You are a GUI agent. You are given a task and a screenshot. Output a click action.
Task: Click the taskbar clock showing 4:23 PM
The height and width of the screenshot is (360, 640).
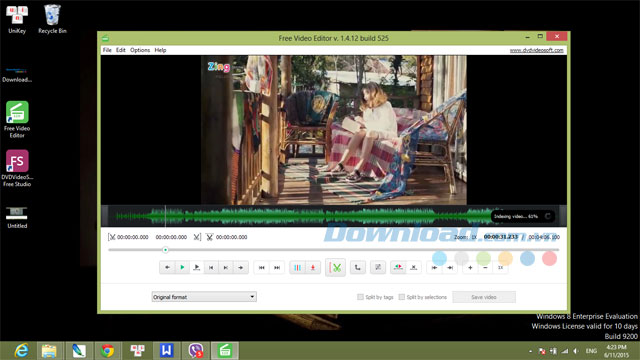tap(616, 351)
